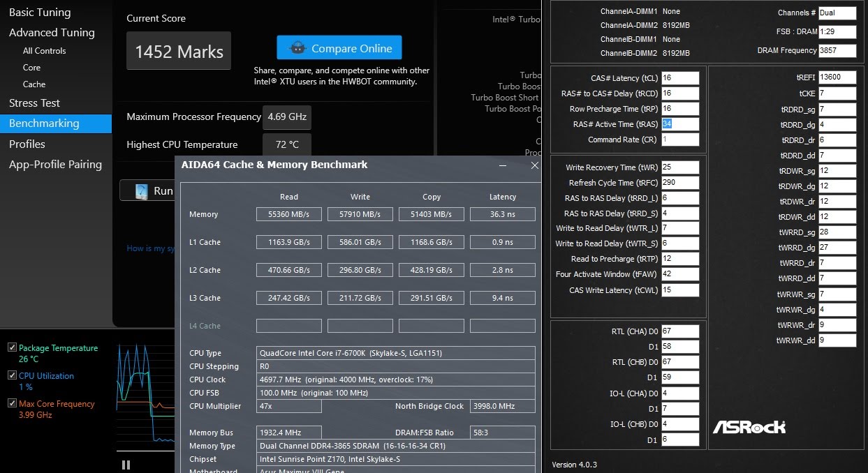868x473 pixels.
Task: Toggle the Package Temperature checkbox
Action: [12, 347]
